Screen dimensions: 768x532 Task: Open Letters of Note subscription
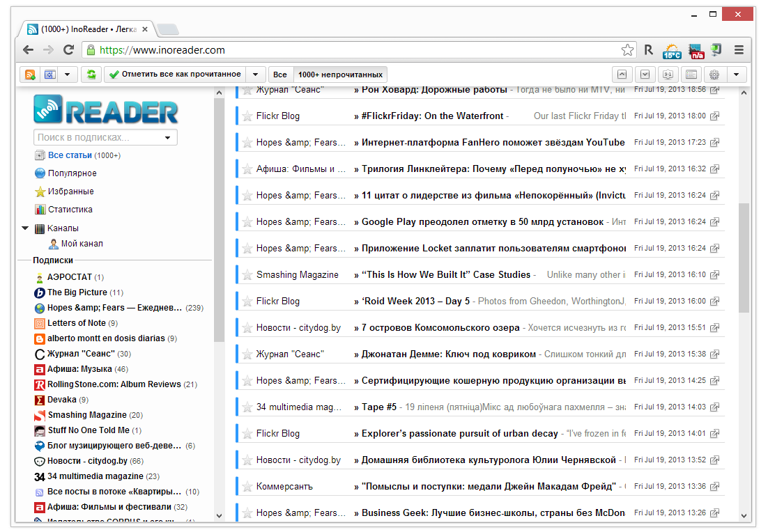(x=76, y=323)
